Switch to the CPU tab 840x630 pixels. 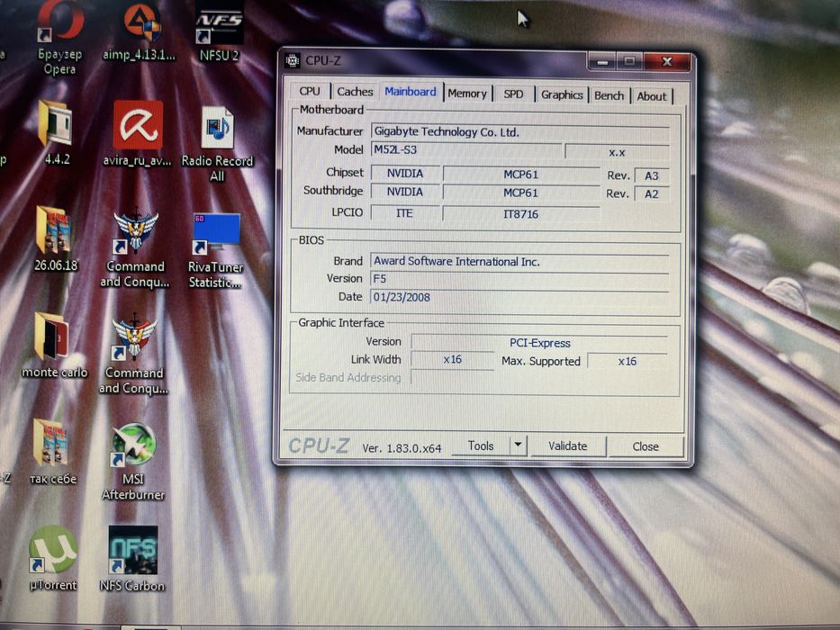(x=310, y=91)
